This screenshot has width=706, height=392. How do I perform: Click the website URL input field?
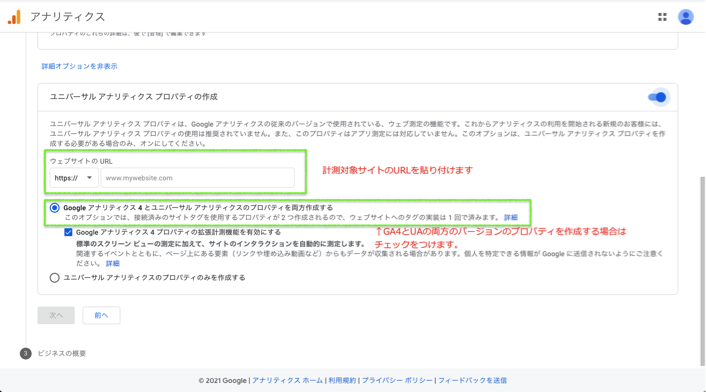coord(198,178)
